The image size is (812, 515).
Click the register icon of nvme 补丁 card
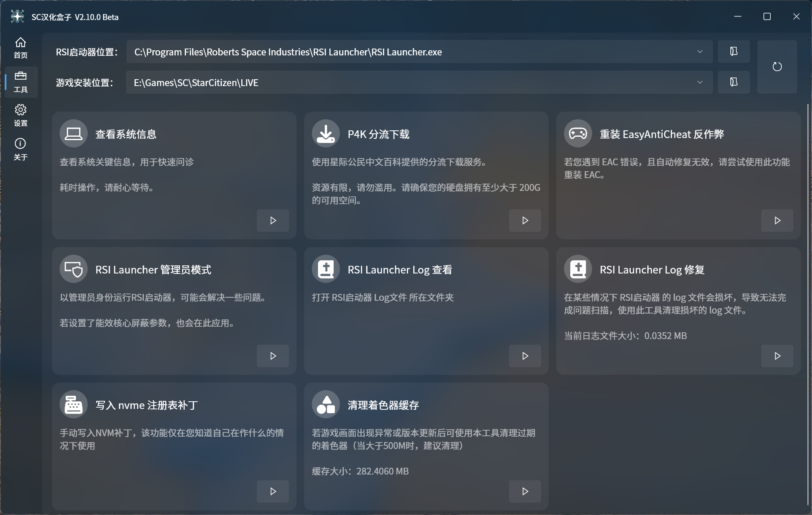coord(74,405)
